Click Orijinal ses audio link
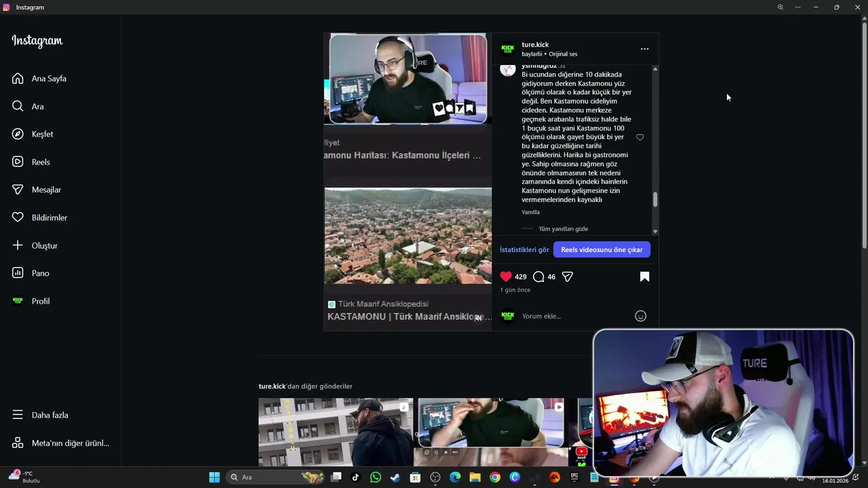Image resolution: width=868 pixels, height=488 pixels. click(563, 54)
